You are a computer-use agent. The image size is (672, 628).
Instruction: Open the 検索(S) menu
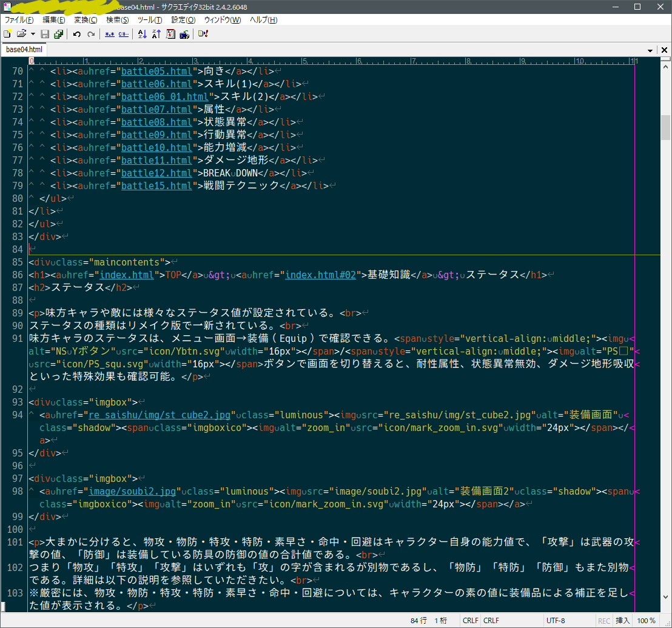tap(117, 20)
